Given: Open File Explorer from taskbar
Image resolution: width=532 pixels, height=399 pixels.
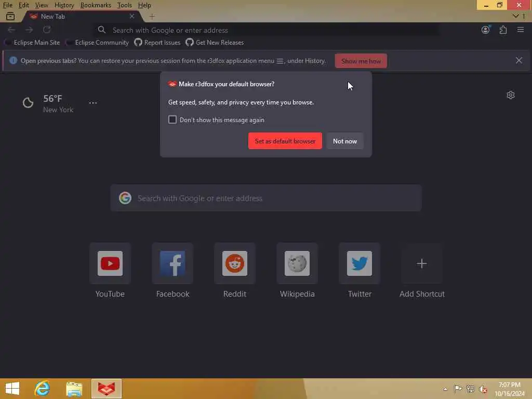Looking at the screenshot, I should pos(74,389).
